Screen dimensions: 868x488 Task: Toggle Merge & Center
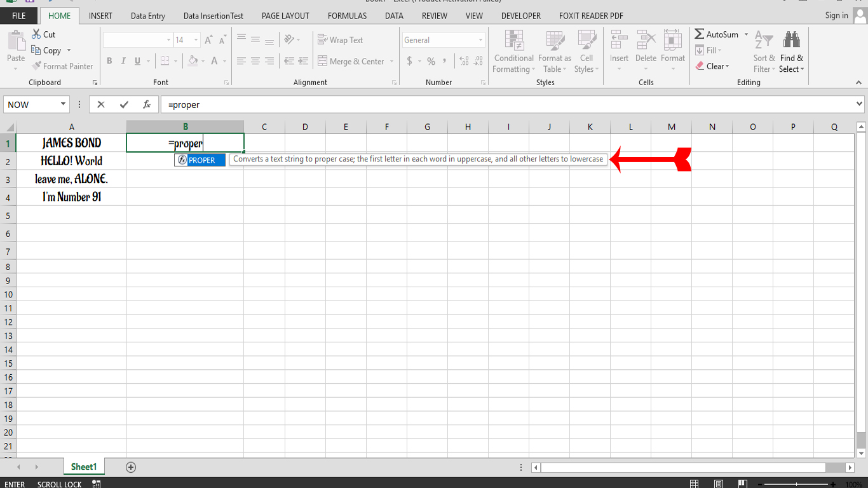click(x=351, y=61)
